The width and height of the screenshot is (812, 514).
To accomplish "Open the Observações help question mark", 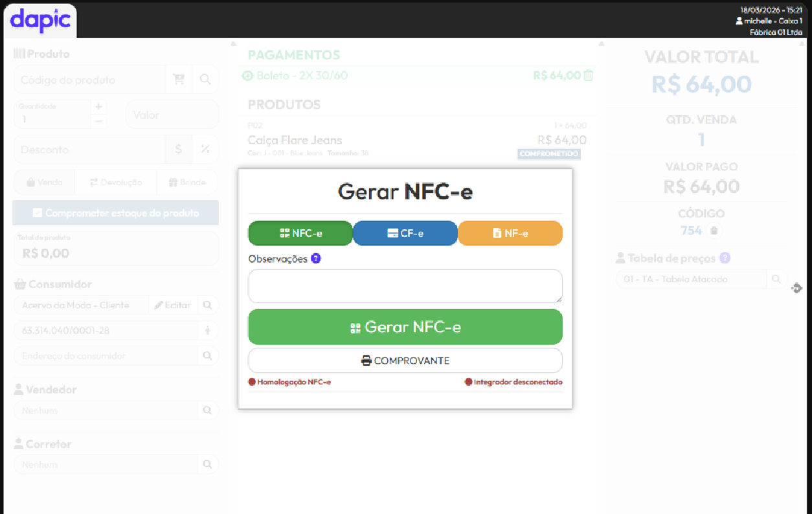I will click(316, 258).
